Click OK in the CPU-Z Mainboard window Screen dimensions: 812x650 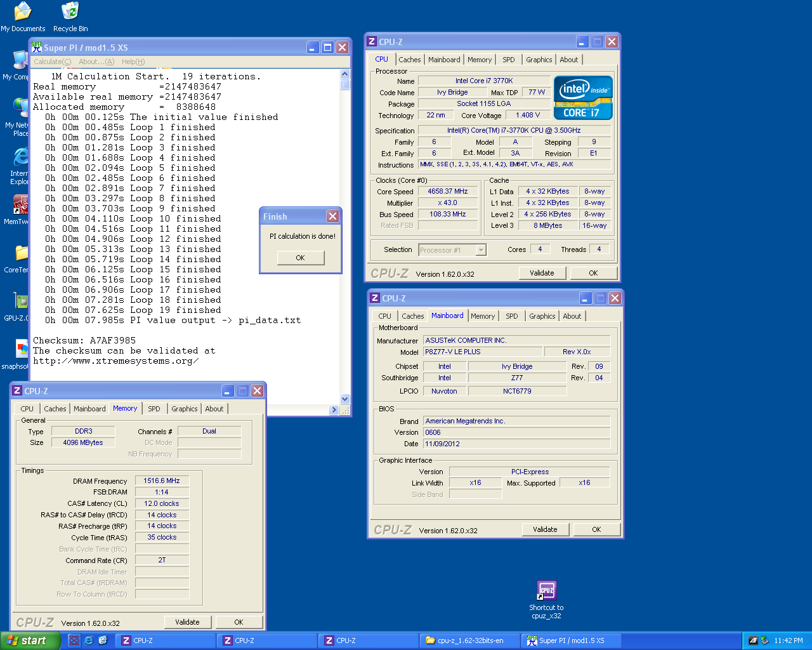[596, 529]
